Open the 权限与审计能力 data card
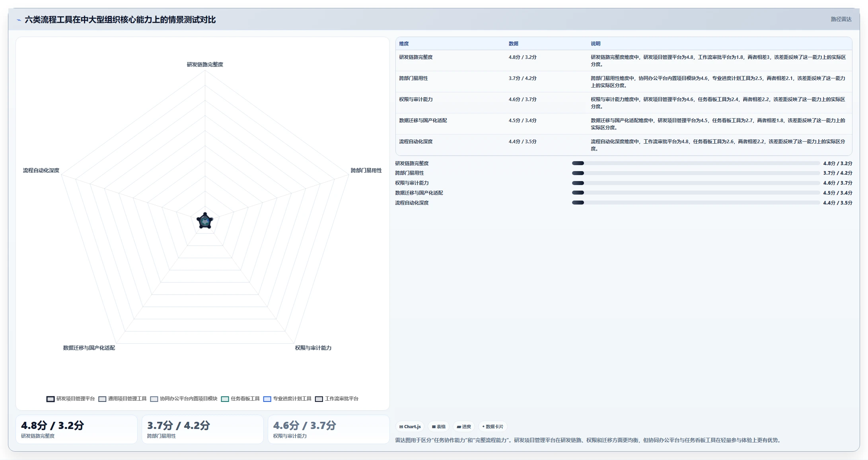 (329, 429)
